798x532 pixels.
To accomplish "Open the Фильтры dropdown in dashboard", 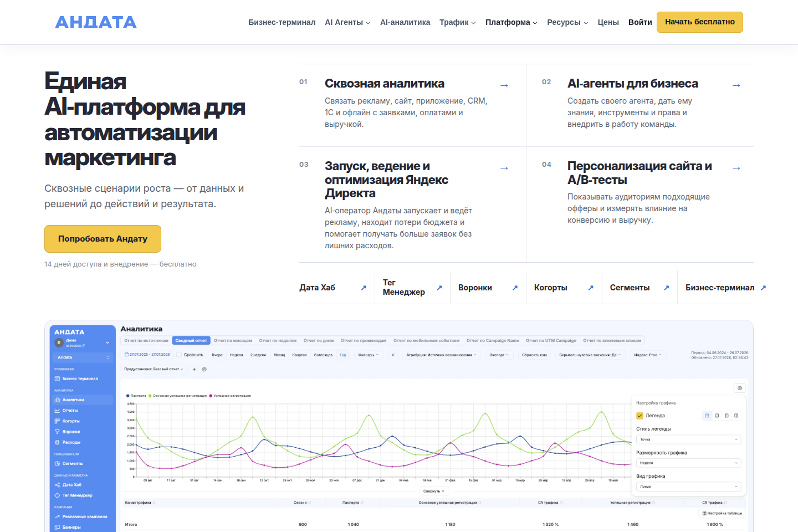I will coord(369,355).
